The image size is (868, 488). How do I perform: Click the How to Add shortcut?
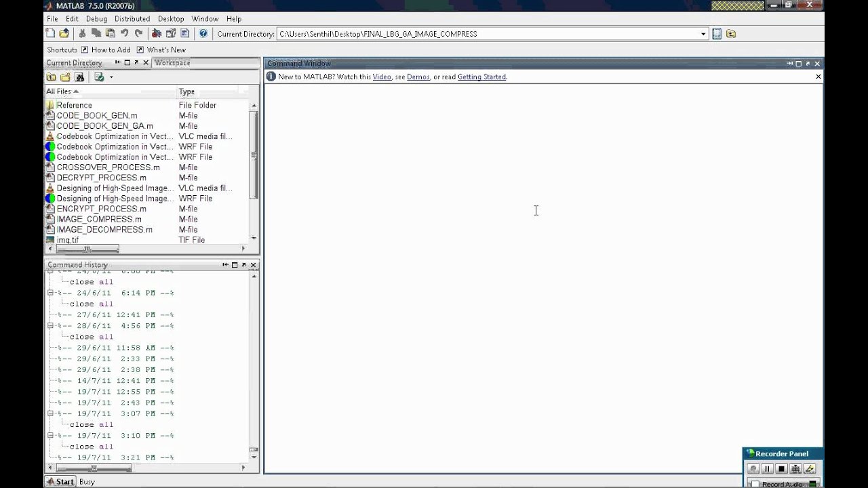click(x=106, y=49)
